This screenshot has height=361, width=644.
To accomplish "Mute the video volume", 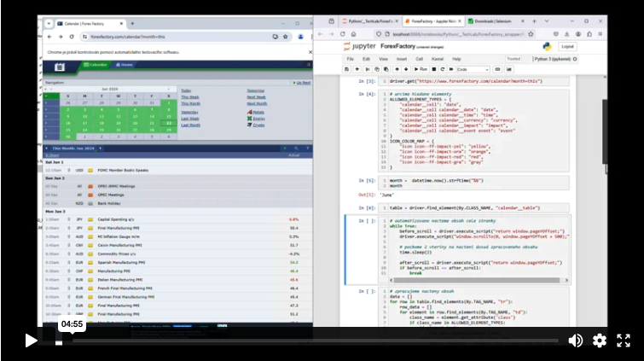I will [576, 341].
